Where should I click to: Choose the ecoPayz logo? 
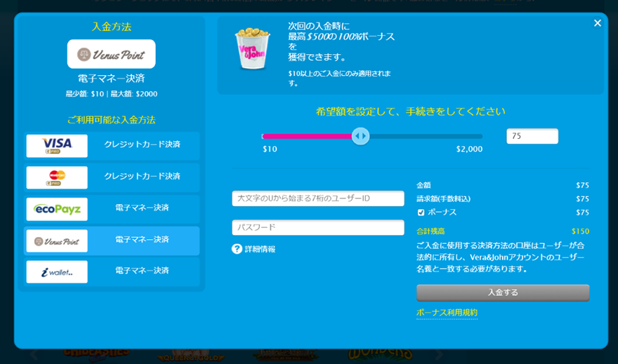tap(57, 209)
